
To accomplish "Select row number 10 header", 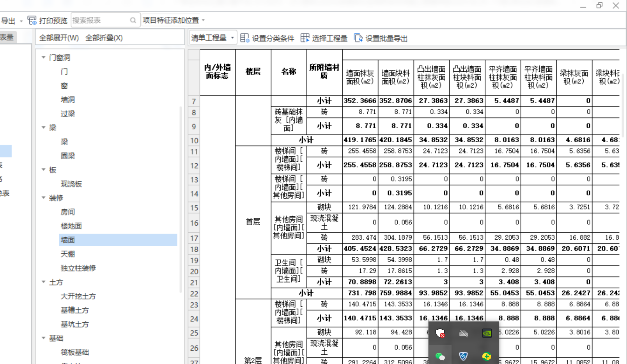I will coord(194,140).
